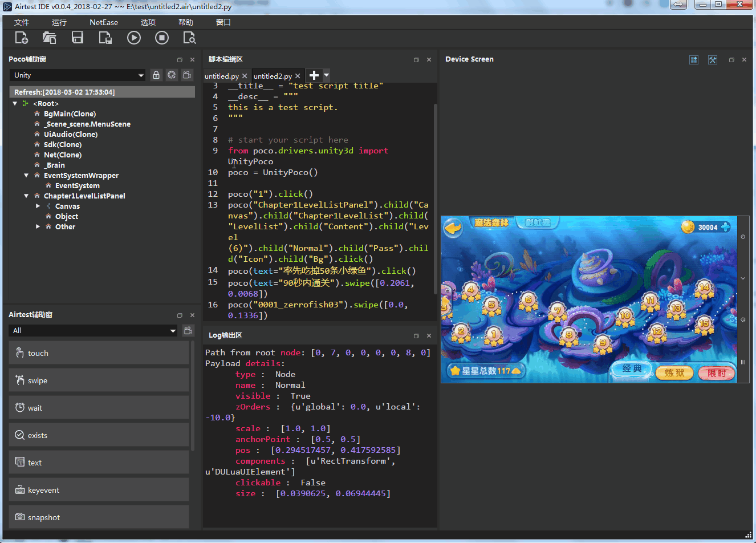Viewport: 756px width, 543px height.
Task: Close the untitled.py tab
Action: pyautogui.click(x=245, y=76)
